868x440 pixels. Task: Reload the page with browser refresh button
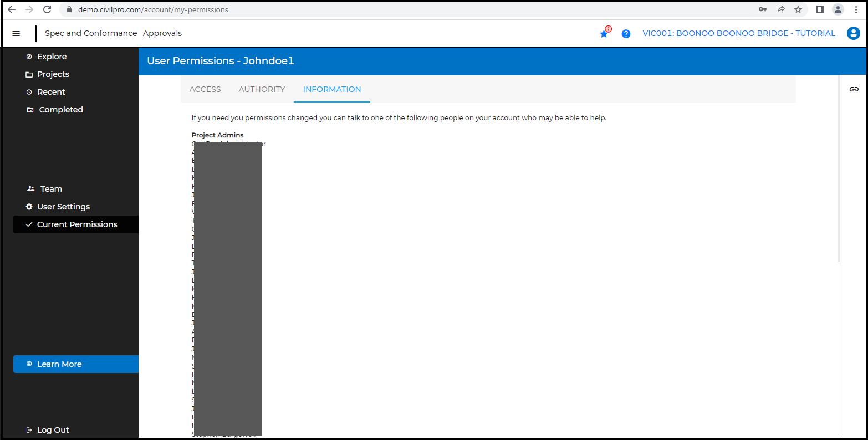[x=47, y=9]
